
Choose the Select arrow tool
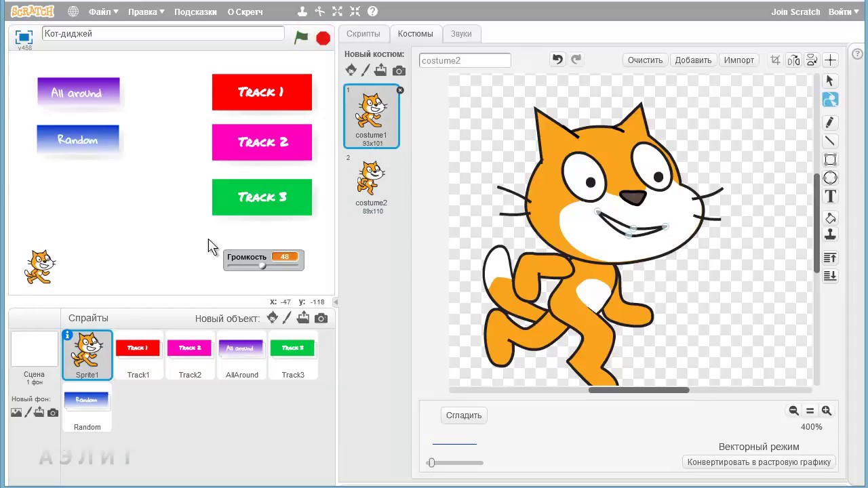(x=830, y=81)
